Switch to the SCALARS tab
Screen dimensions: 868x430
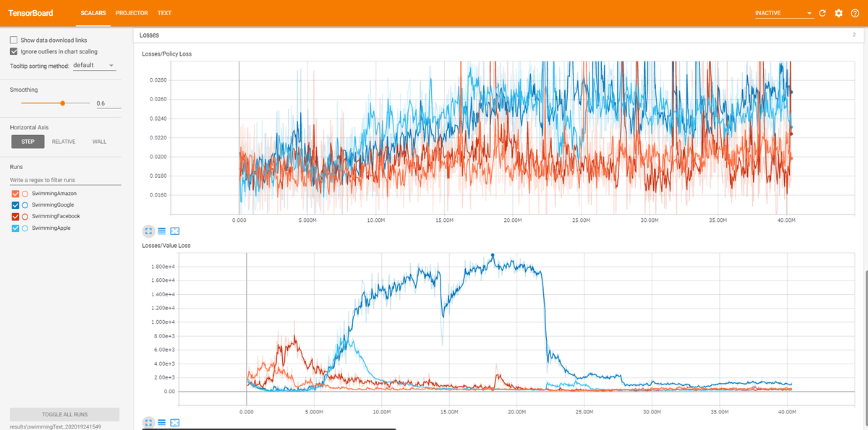point(95,13)
